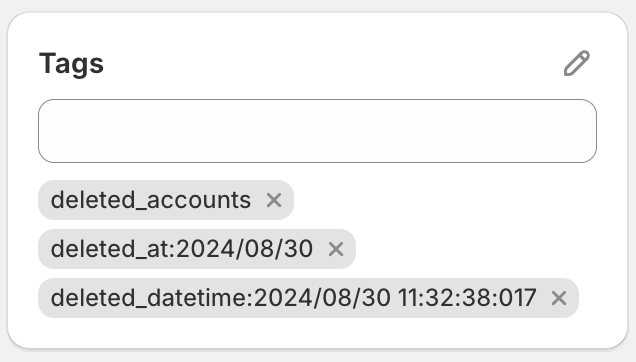Click X beside the deleted_datetime chip

[559, 298]
